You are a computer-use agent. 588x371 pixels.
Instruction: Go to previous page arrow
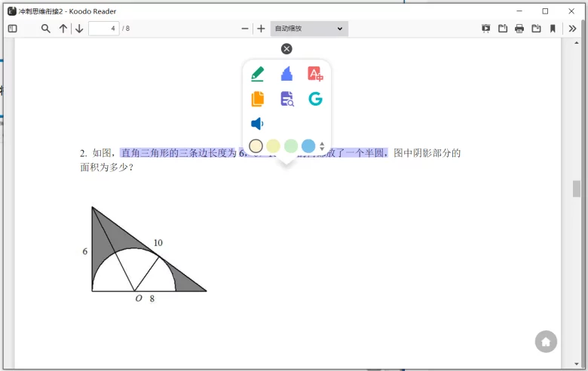tap(63, 29)
